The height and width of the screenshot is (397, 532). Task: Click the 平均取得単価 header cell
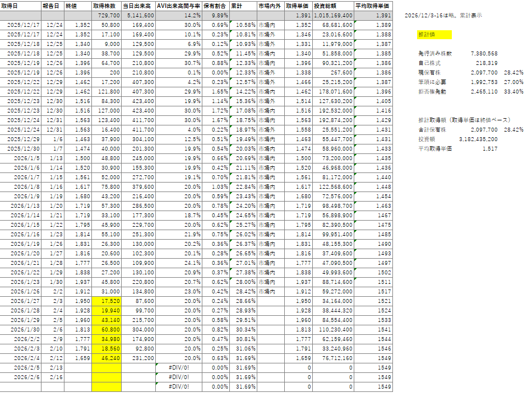coord(373,6)
